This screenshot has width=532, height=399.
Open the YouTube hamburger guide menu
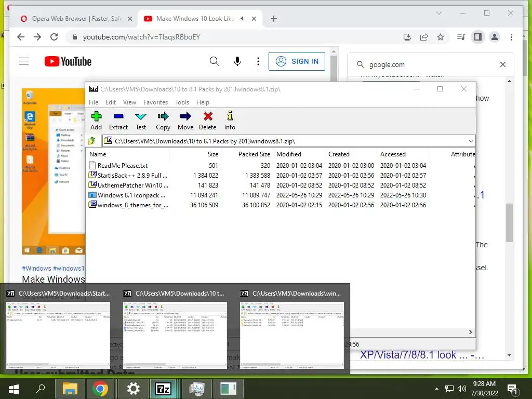click(24, 61)
